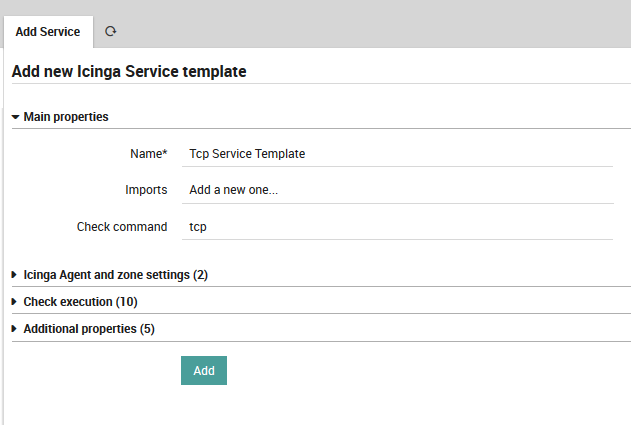This screenshot has height=425, width=631.
Task: Switch to the Add Service tab
Action: [x=48, y=32]
